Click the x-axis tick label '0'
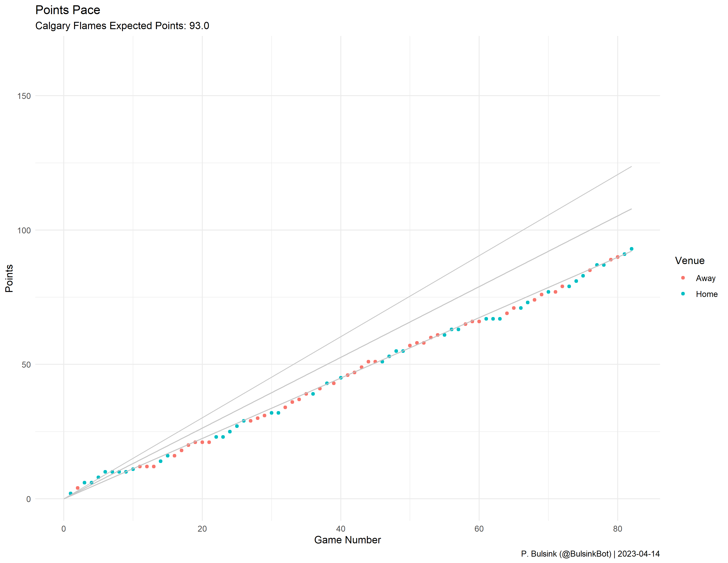This screenshot has width=728, height=563. tap(64, 529)
